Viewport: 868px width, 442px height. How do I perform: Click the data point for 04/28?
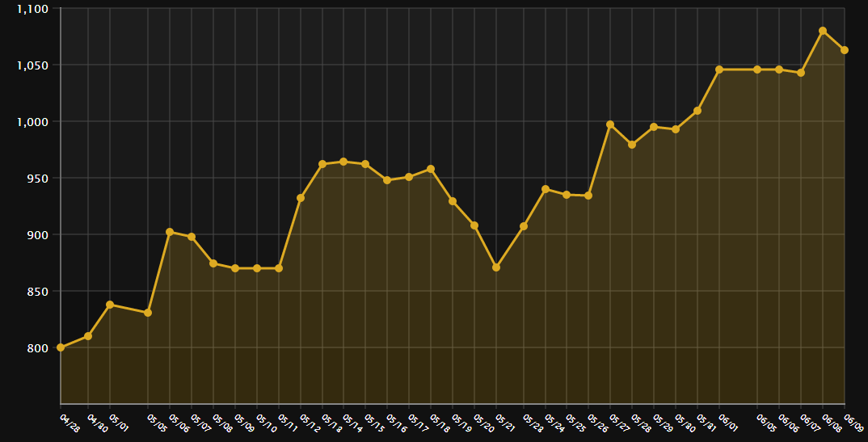pyautogui.click(x=61, y=347)
